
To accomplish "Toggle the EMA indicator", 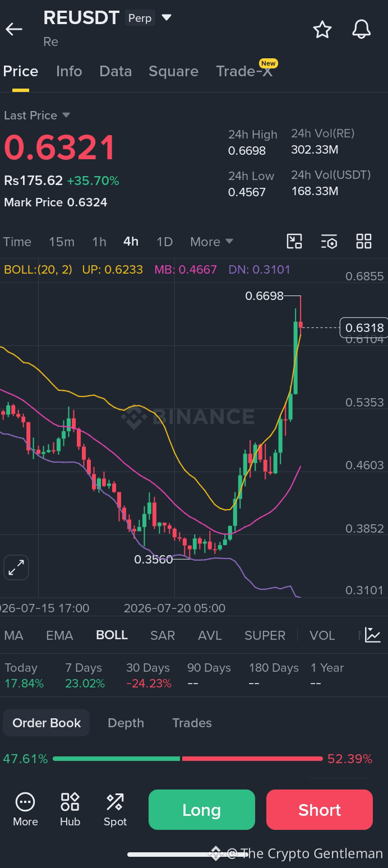I will point(59,635).
